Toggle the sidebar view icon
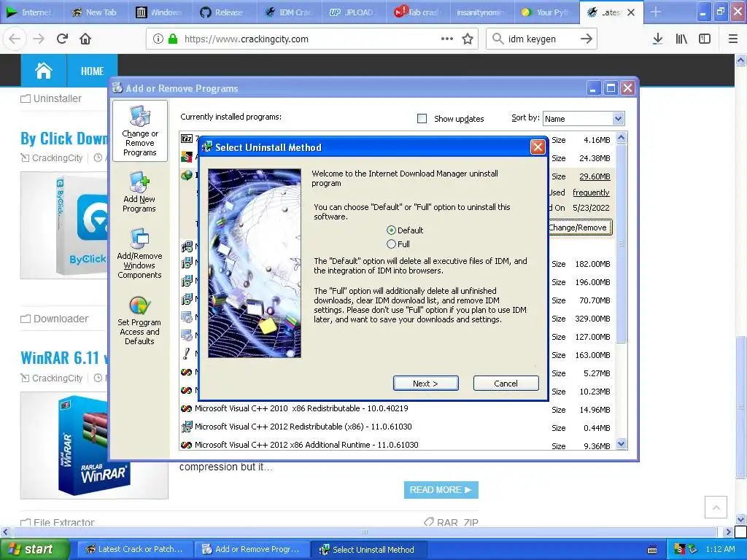This screenshot has width=747, height=560. click(x=705, y=39)
